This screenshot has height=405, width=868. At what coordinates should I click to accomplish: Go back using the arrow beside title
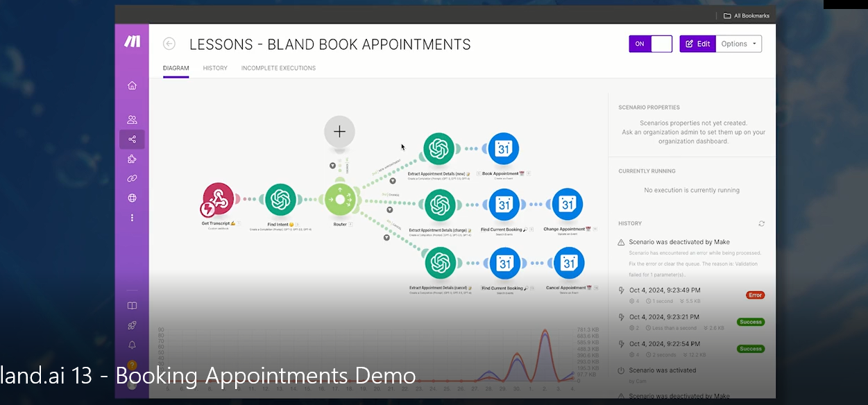tap(169, 44)
